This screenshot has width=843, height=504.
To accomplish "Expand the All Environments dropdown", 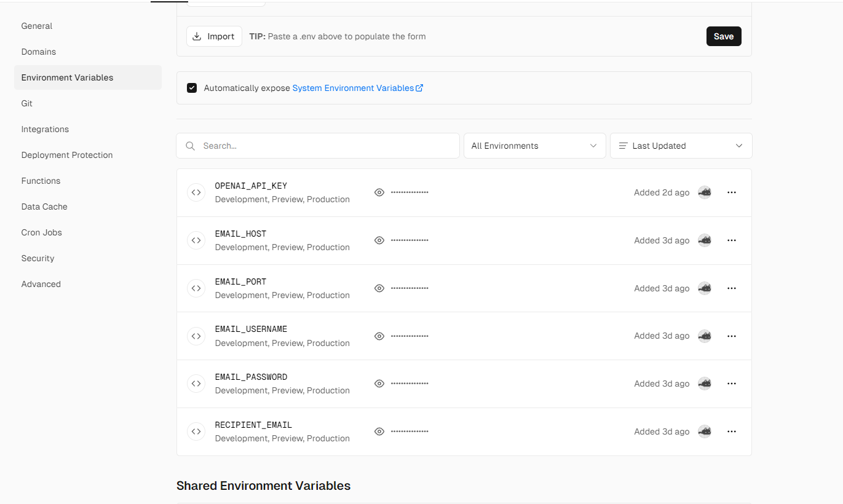I will pos(534,146).
